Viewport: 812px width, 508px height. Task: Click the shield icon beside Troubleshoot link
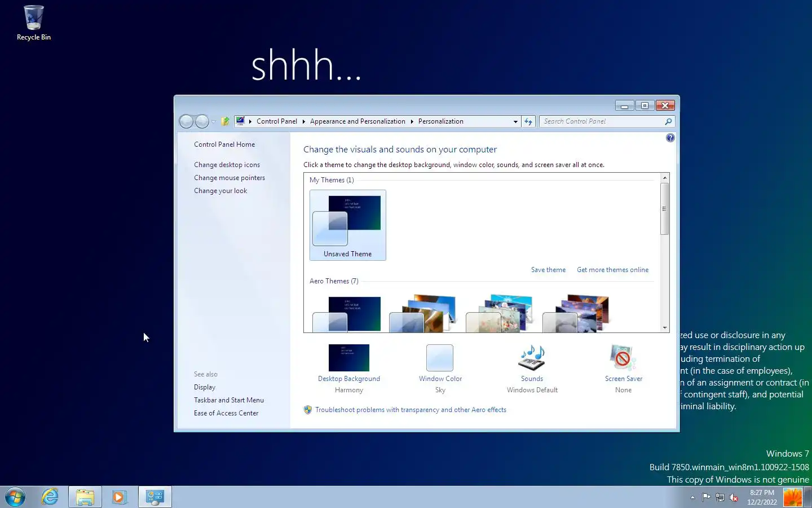tap(308, 410)
